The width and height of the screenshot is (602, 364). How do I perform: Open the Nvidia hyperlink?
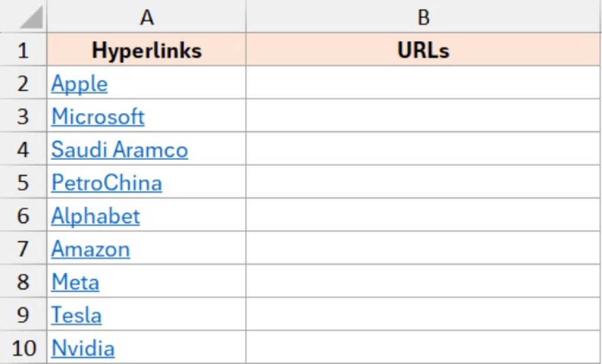coord(83,348)
